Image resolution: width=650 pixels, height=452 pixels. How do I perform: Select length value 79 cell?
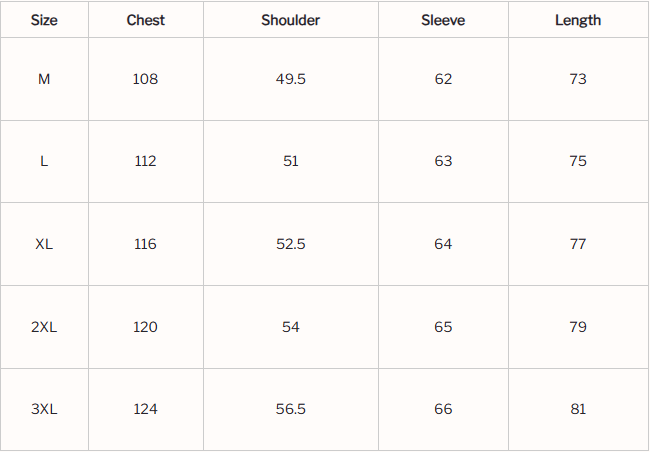point(578,327)
